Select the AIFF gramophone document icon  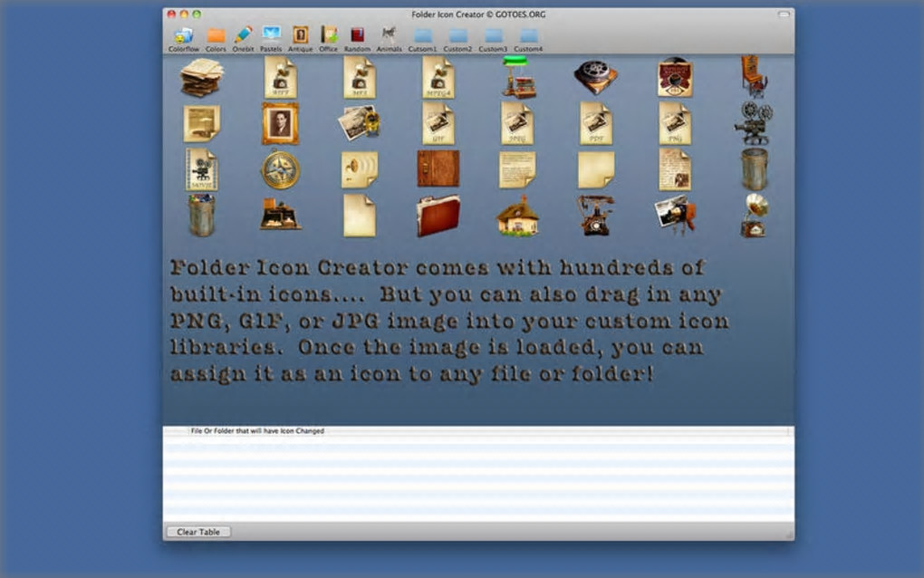click(x=281, y=77)
